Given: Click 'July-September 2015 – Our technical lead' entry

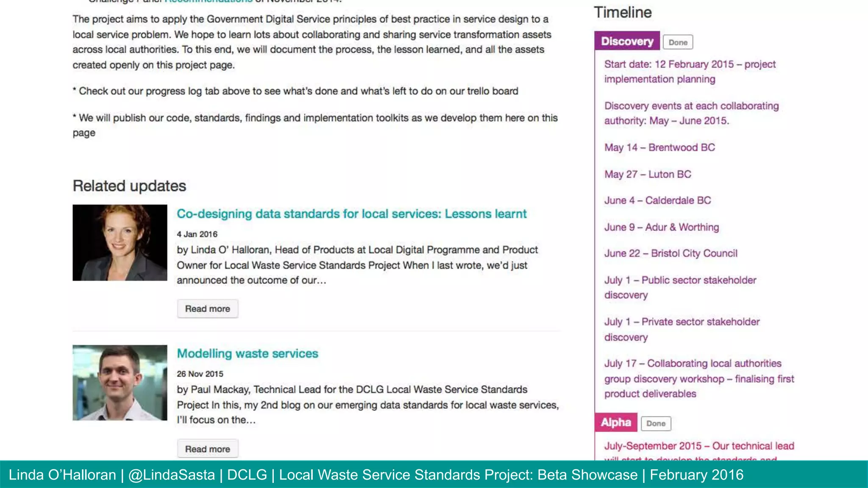Looking at the screenshot, I should coord(699,451).
